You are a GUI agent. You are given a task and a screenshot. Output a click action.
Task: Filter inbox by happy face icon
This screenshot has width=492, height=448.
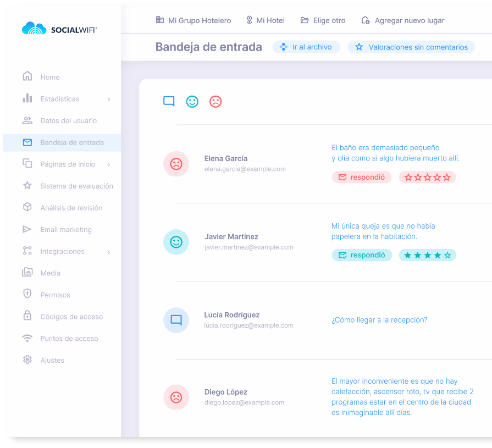point(192,102)
